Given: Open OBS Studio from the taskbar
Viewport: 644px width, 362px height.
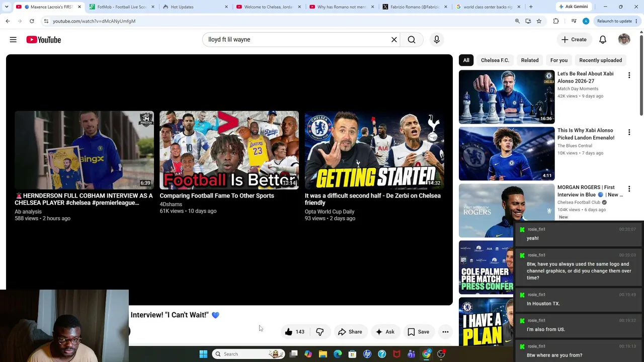Looking at the screenshot, I should (441, 354).
